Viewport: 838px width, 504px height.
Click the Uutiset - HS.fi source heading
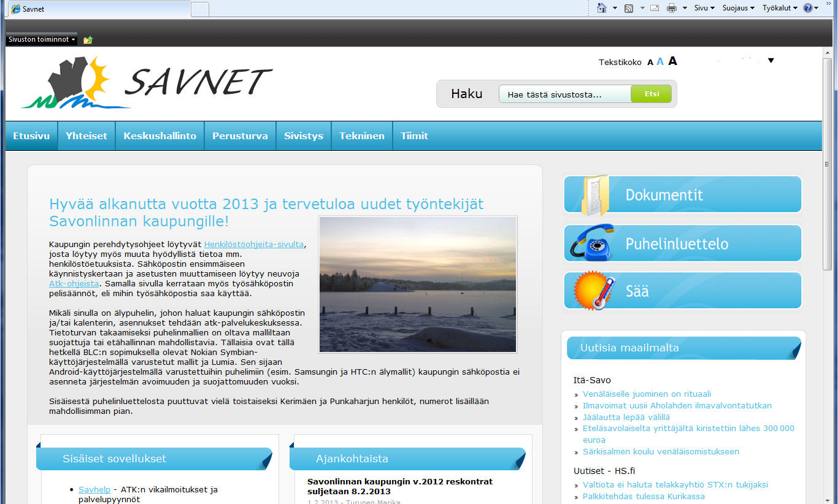pyautogui.click(x=604, y=471)
